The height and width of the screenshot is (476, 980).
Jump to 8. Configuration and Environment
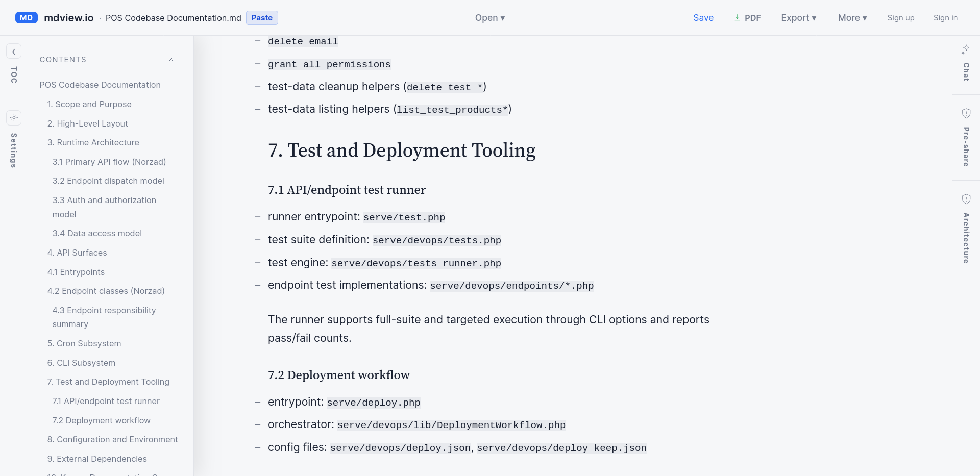112,439
